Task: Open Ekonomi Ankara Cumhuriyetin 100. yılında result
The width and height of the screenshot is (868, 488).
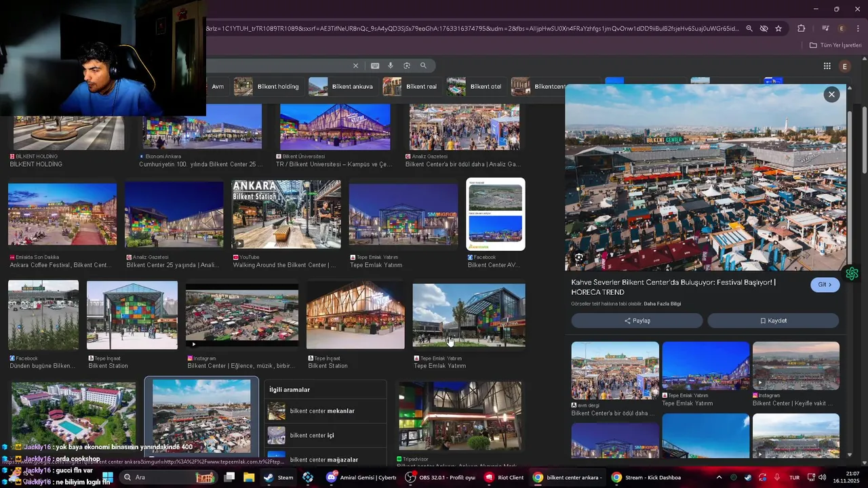Action: (202, 127)
